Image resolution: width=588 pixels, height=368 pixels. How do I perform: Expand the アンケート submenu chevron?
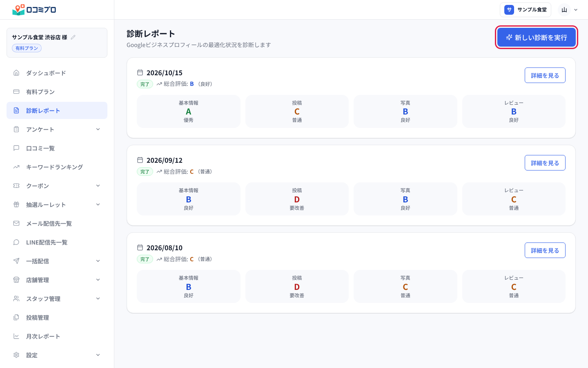pyautogui.click(x=98, y=129)
